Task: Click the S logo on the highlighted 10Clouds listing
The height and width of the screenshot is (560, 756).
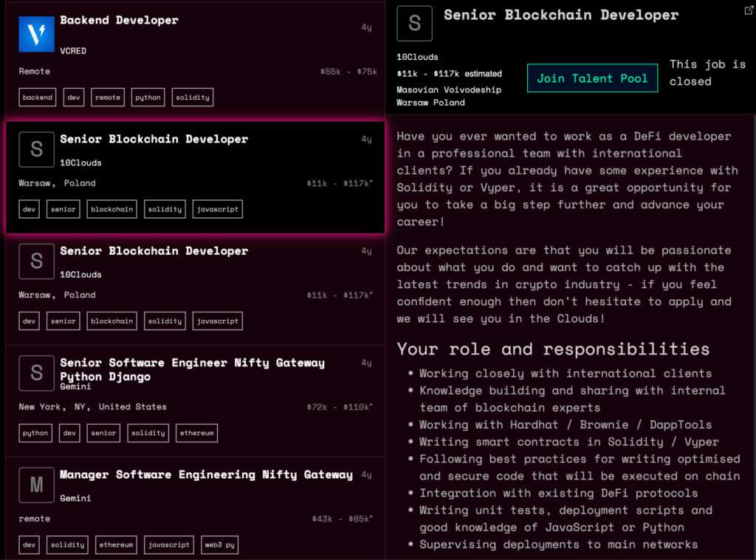Action: pos(37,149)
